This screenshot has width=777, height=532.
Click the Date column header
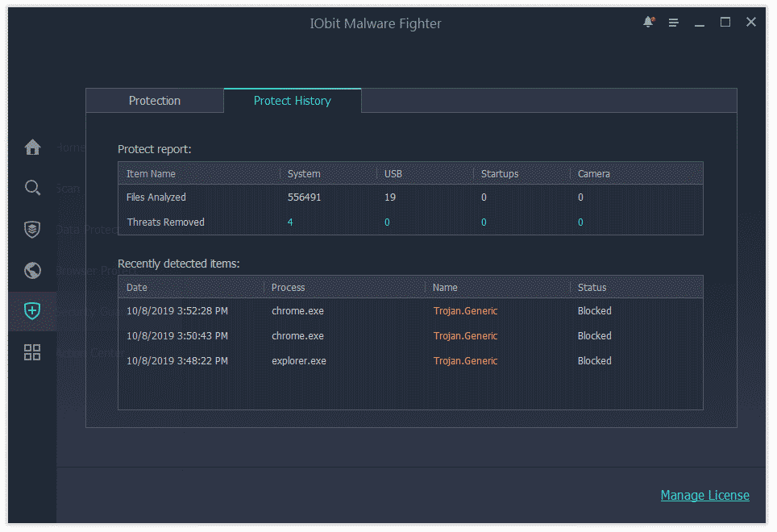[137, 287]
